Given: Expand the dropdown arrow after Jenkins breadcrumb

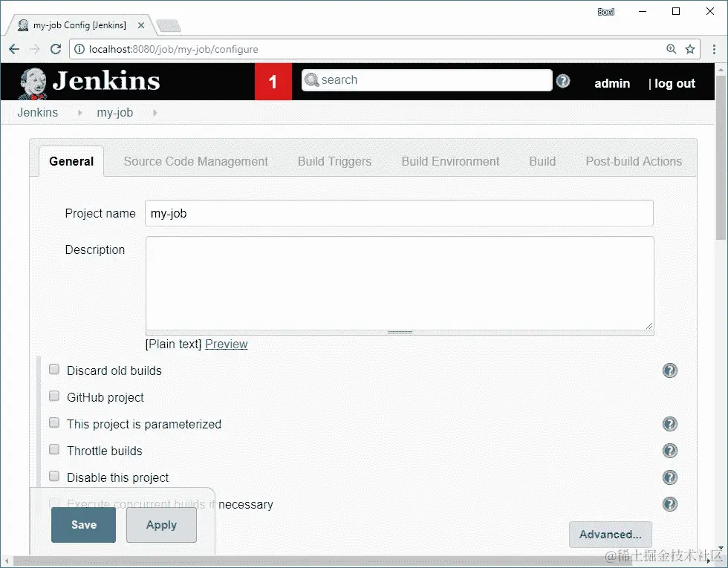Looking at the screenshot, I should pos(80,113).
